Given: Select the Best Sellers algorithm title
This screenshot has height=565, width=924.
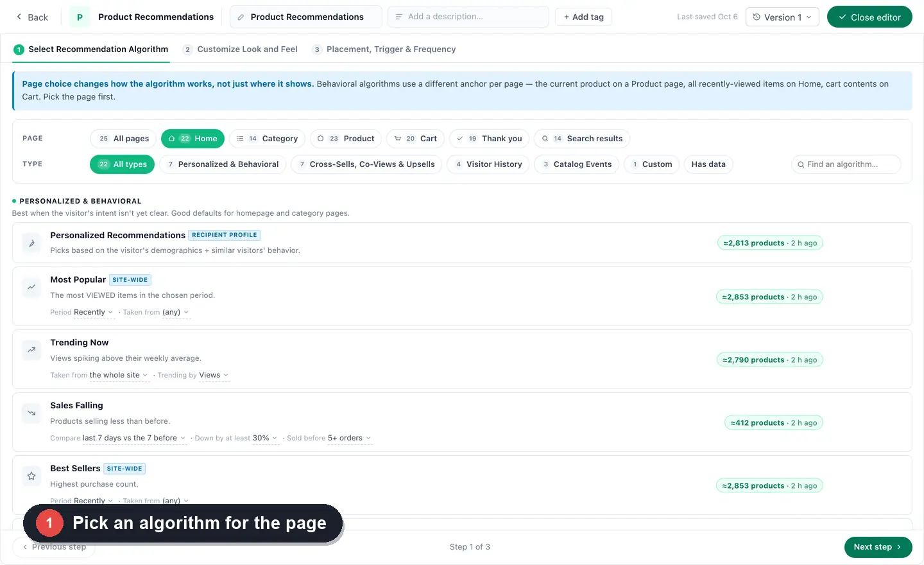Looking at the screenshot, I should click(x=75, y=469).
